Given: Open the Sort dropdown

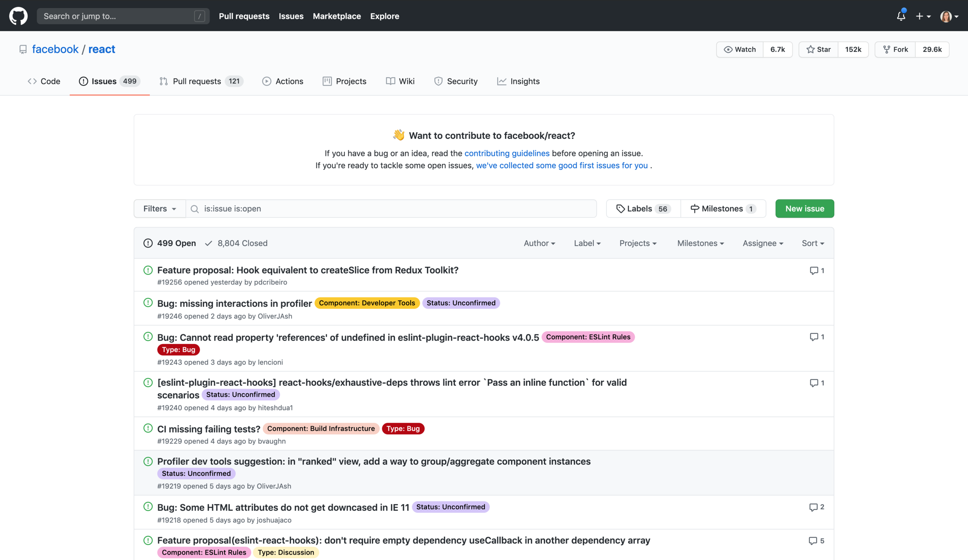Looking at the screenshot, I should pos(812,243).
